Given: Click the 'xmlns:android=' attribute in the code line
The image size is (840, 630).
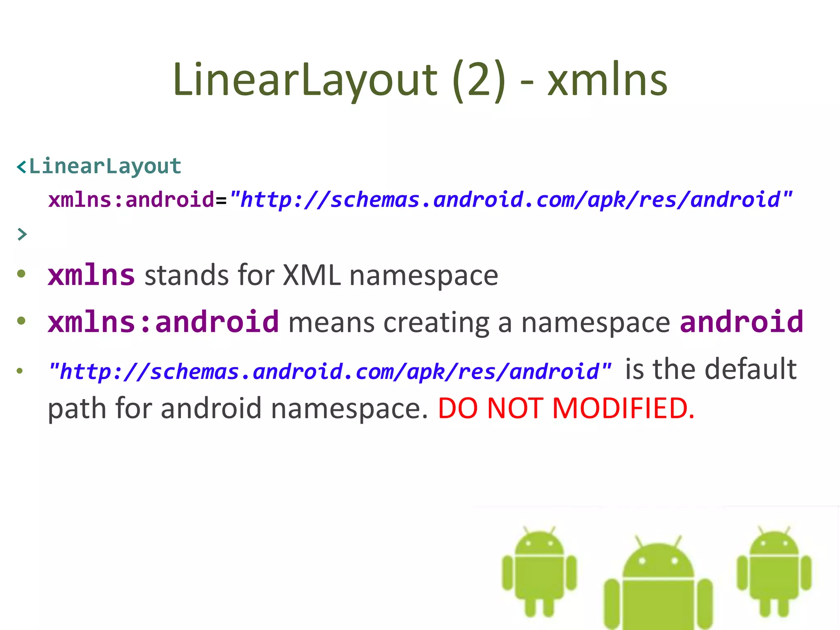Looking at the screenshot, I should 137,200.
